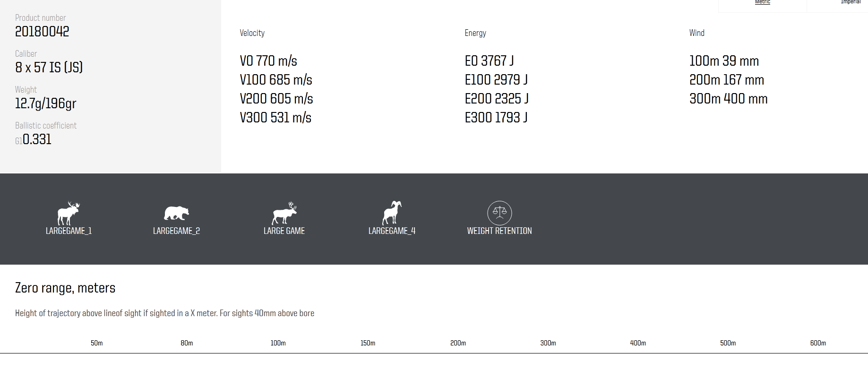Click the WEIGHT RETENTION label text
The image size is (868, 379).
[x=499, y=231]
